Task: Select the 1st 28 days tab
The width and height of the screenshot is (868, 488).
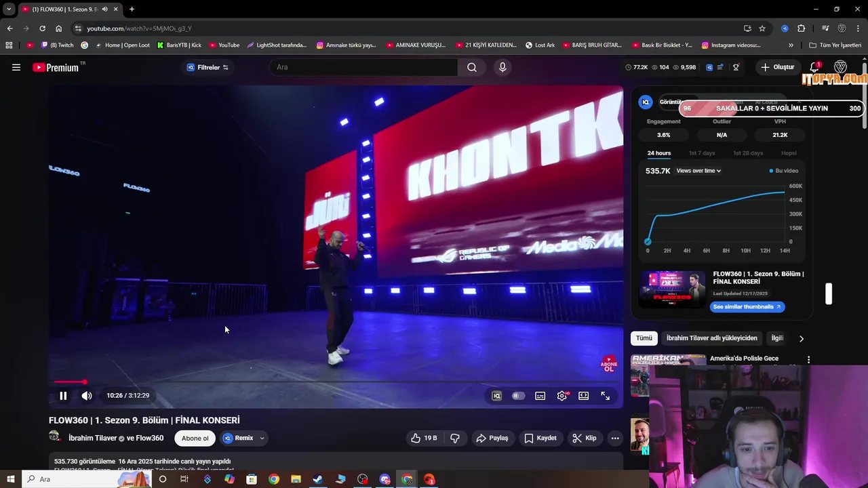Action: pyautogui.click(x=748, y=153)
